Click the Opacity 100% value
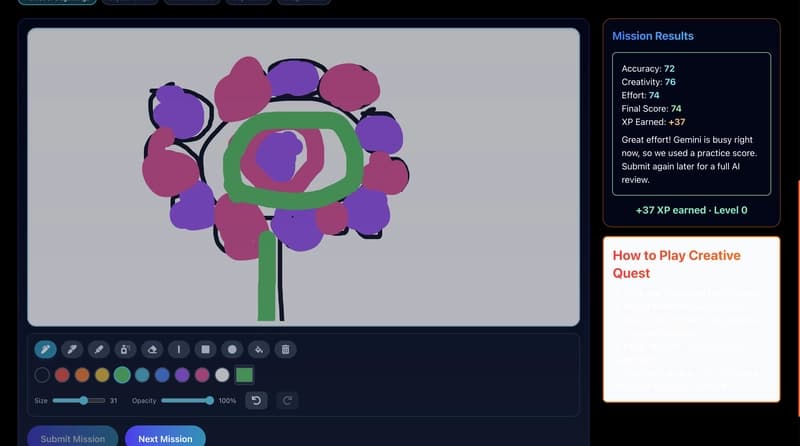800x446 pixels. click(228, 401)
